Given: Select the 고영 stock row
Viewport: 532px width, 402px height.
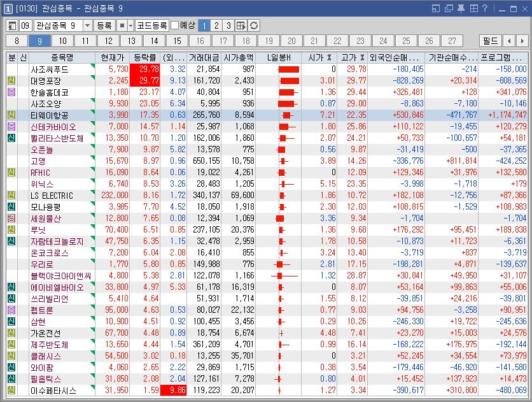Looking at the screenshot, I should 267,161.
